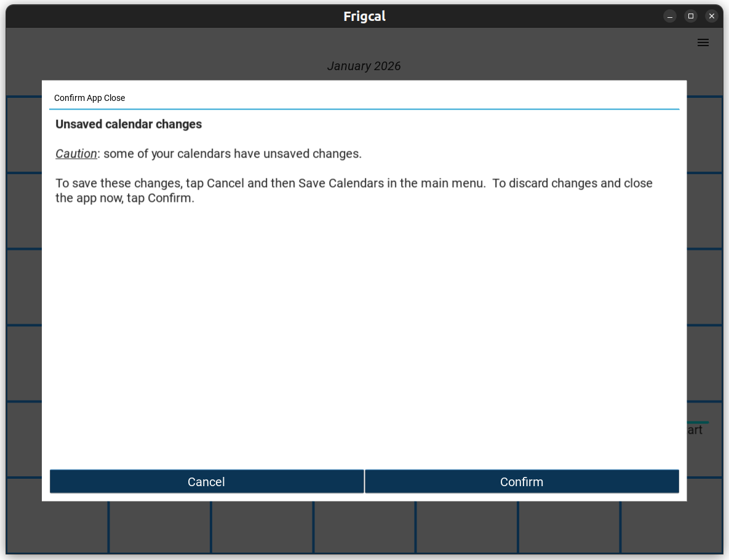Viewport: 729px width, 560px height.
Task: Minimize the Frigcal window
Action: tap(670, 16)
